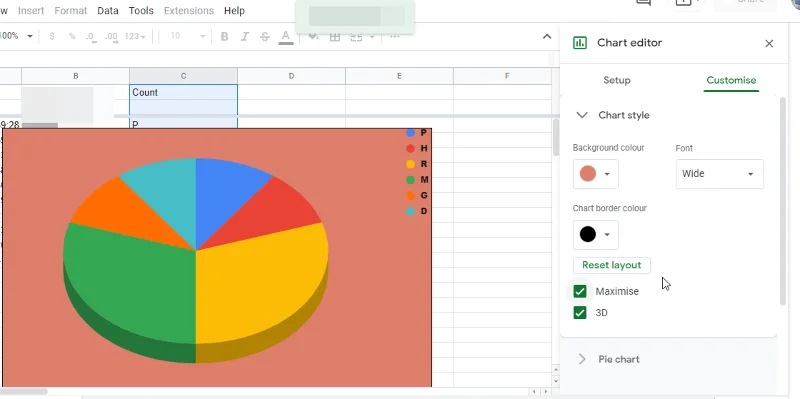Expand the Pie chart section
Viewport: 800px width, 399px height.
click(x=582, y=359)
